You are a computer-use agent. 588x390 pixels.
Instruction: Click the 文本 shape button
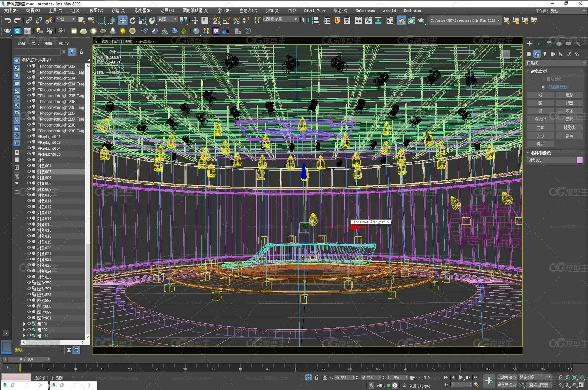[x=540, y=128]
